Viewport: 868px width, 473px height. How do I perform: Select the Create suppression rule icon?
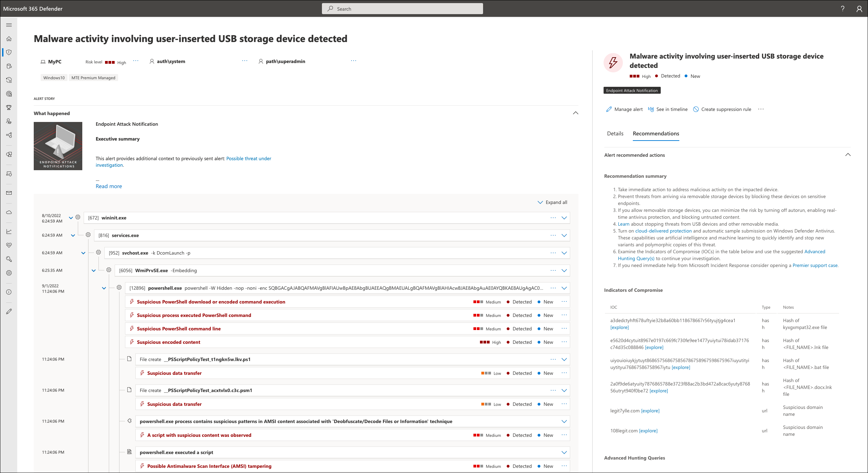(x=697, y=109)
